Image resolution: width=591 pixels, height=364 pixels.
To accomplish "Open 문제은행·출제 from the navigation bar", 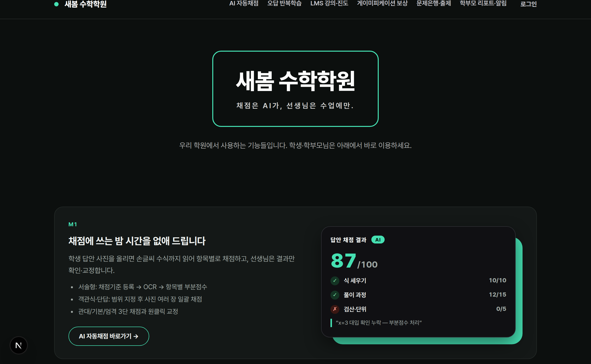I will [x=434, y=3].
